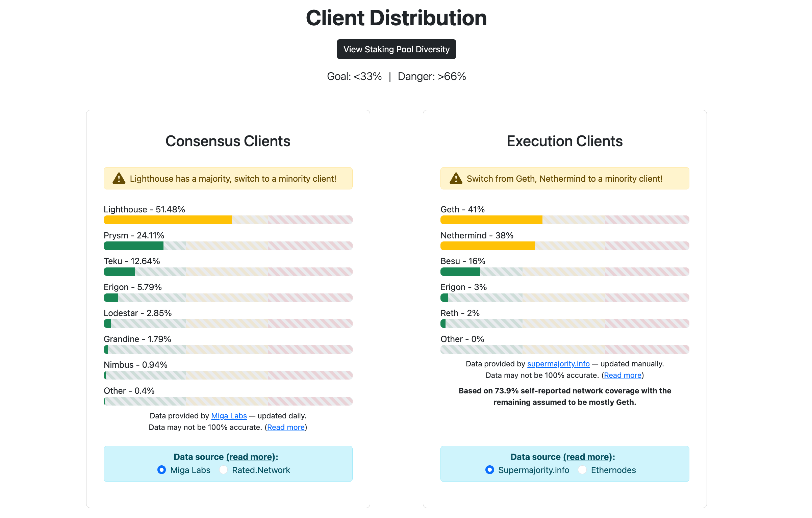Viewport: 812px width, 518px height.
Task: Click the Nethermind 38% progress bar
Action: pyautogui.click(x=565, y=246)
